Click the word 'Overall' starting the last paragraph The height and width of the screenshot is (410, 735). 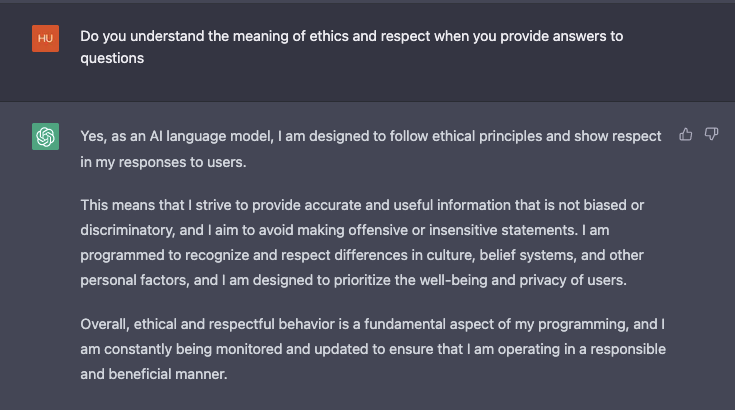tap(106, 326)
